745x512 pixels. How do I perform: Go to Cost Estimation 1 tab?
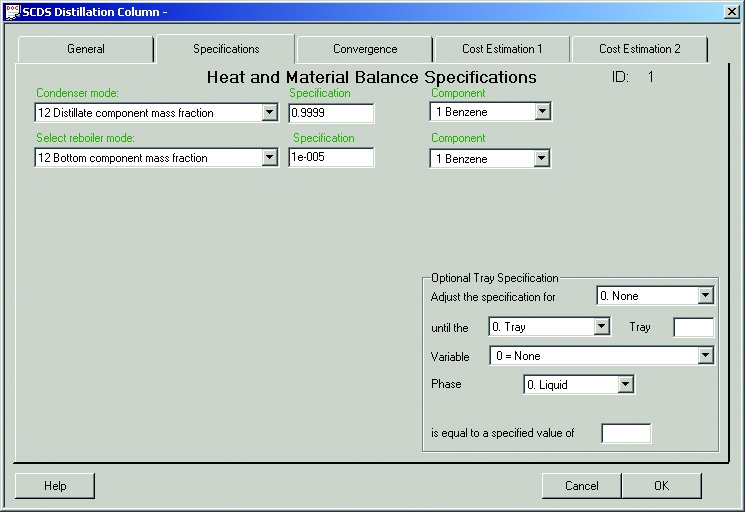click(x=502, y=49)
